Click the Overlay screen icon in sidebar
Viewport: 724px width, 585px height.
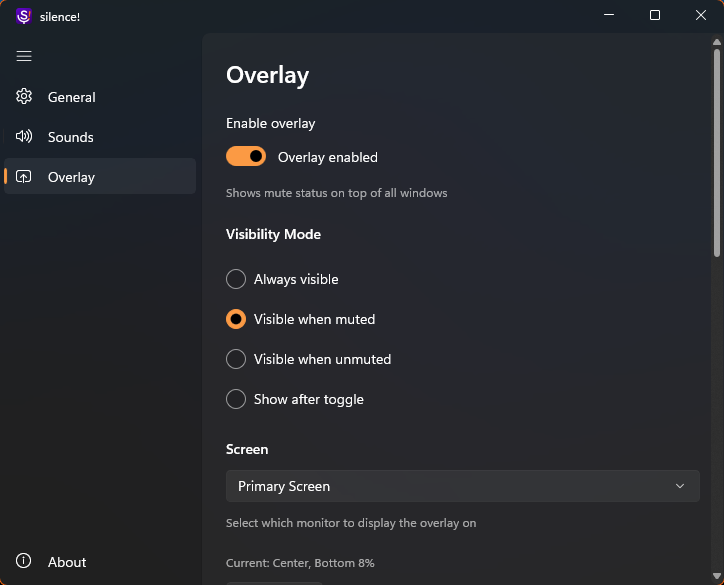click(24, 176)
